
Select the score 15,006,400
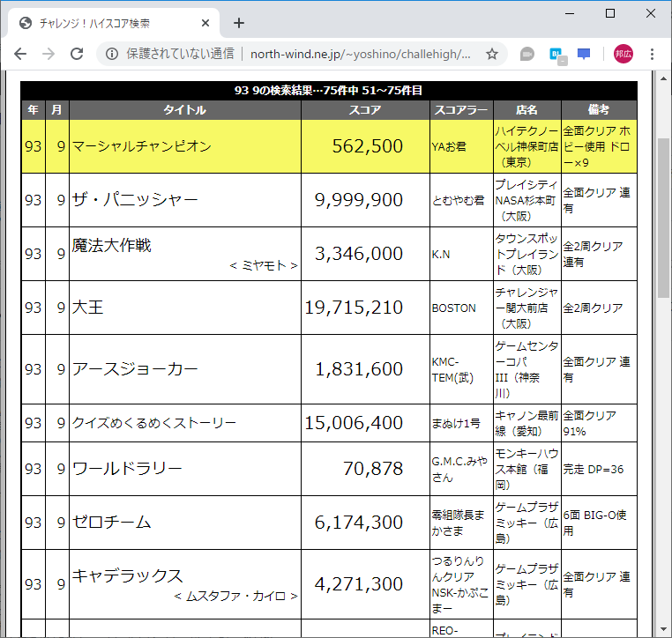click(354, 423)
